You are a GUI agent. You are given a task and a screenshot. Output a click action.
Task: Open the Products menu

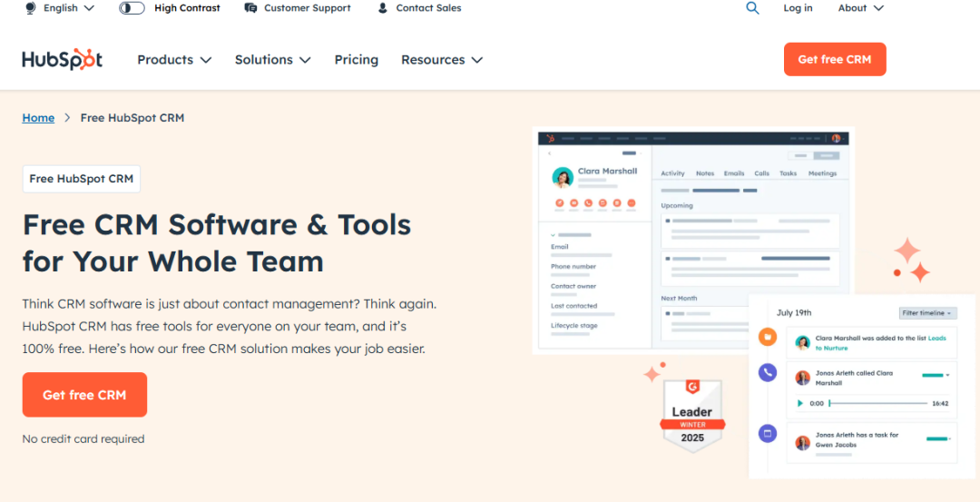pos(174,60)
